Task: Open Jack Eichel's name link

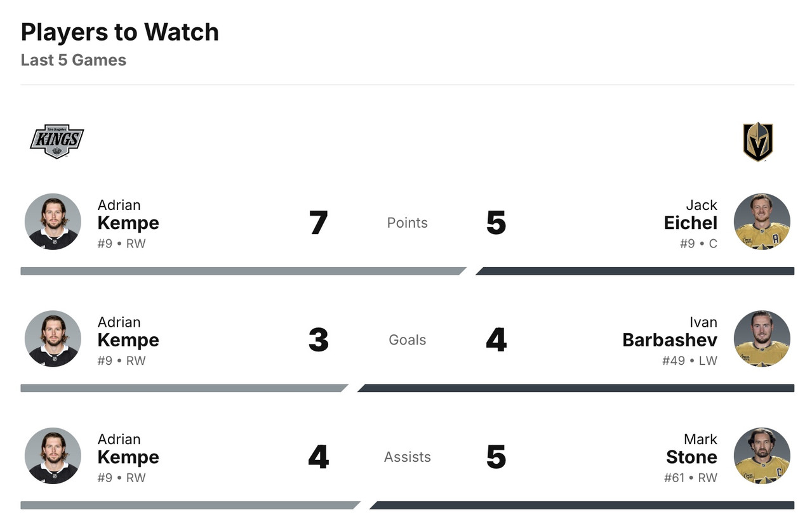Action: click(x=690, y=215)
